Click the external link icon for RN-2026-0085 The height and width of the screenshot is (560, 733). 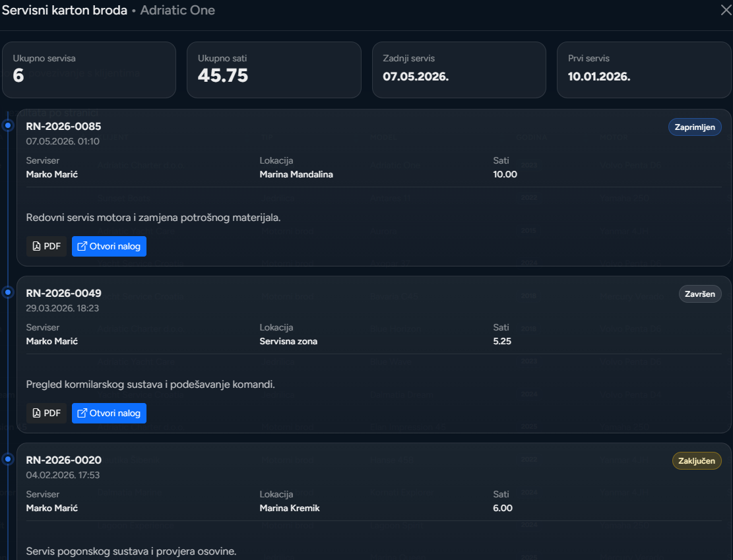[x=82, y=246]
